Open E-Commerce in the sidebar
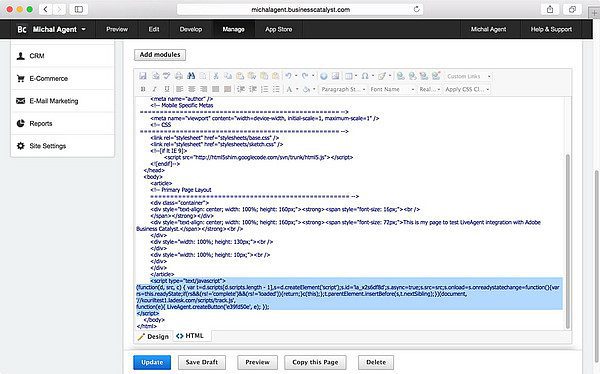This screenshot has height=374, width=600. pyautogui.click(x=63, y=78)
